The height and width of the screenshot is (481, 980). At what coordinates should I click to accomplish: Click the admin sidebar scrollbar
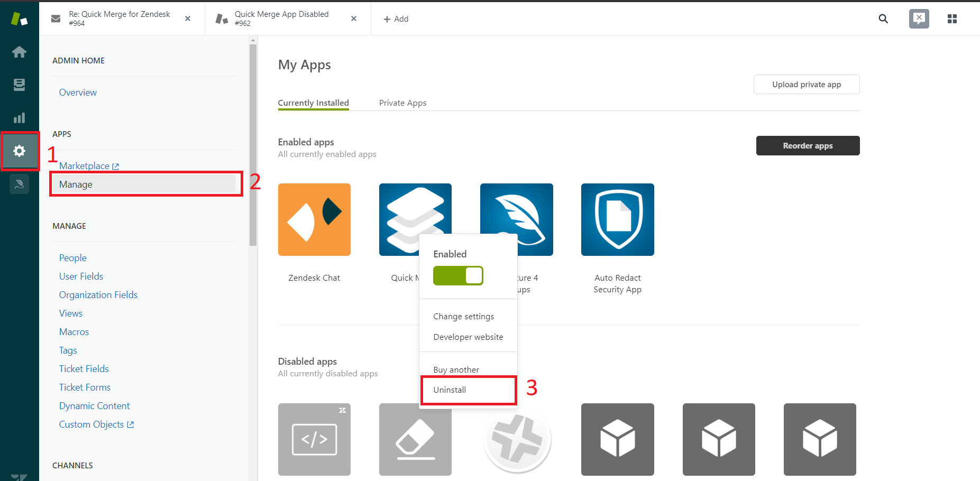[x=253, y=145]
